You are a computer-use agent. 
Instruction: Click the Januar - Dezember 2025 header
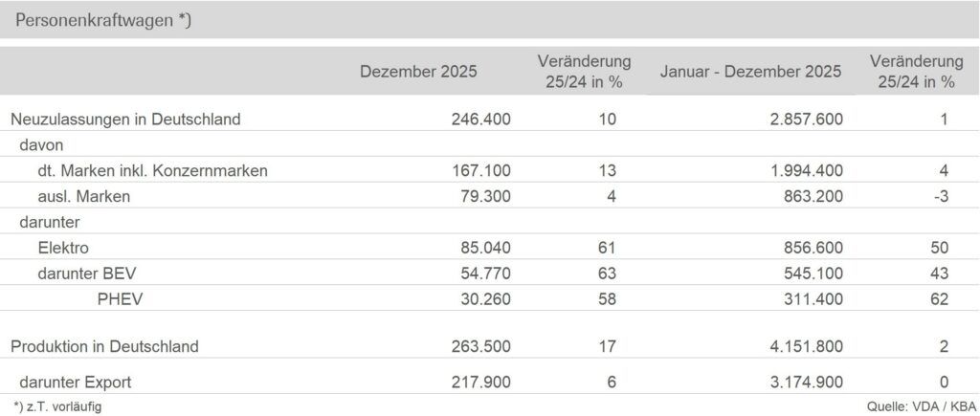751,72
